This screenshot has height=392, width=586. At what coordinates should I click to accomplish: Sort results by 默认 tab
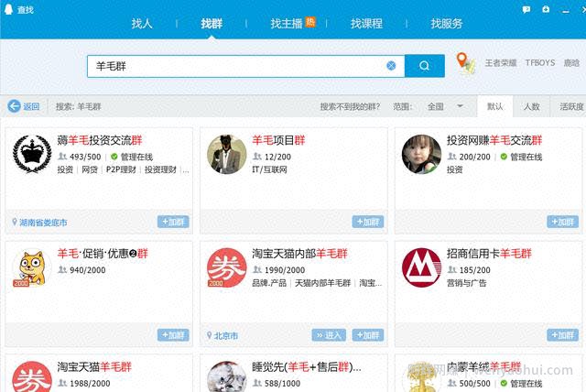click(495, 106)
